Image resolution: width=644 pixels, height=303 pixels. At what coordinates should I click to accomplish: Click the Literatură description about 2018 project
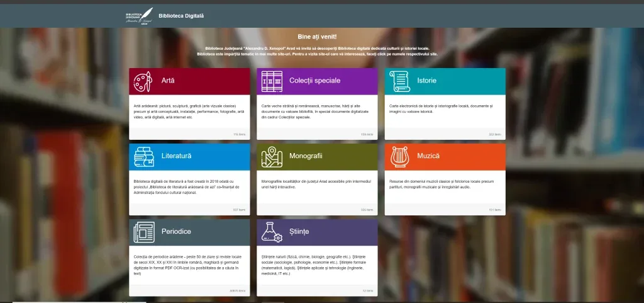pyautogui.click(x=186, y=186)
